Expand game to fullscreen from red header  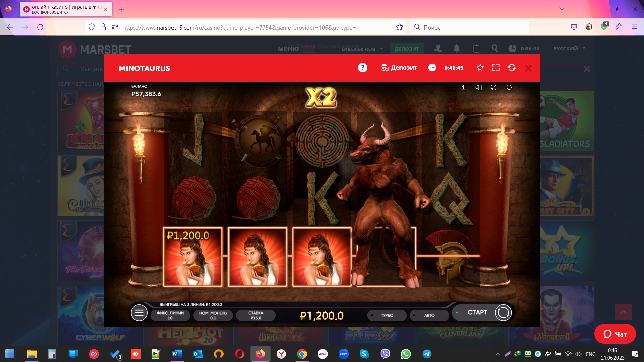(x=496, y=68)
